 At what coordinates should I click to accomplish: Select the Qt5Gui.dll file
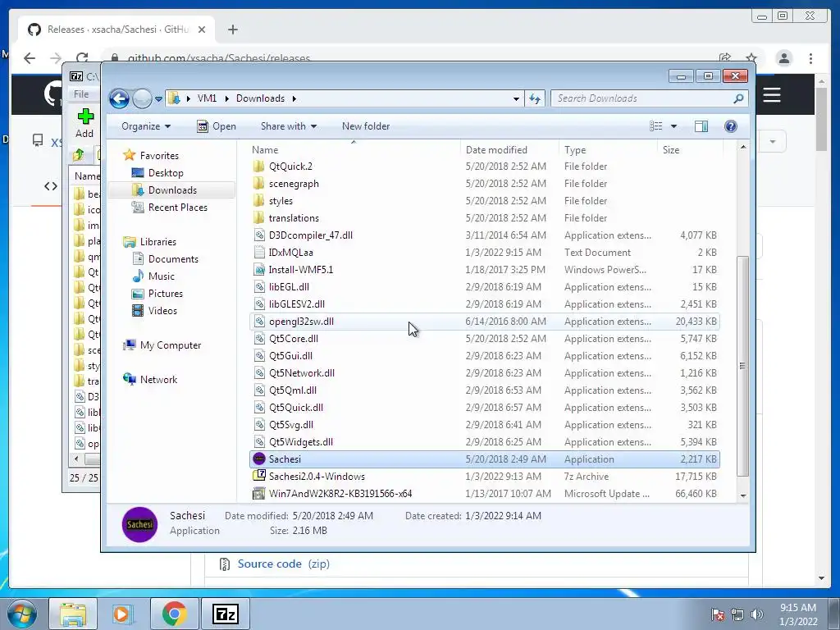click(x=484, y=356)
